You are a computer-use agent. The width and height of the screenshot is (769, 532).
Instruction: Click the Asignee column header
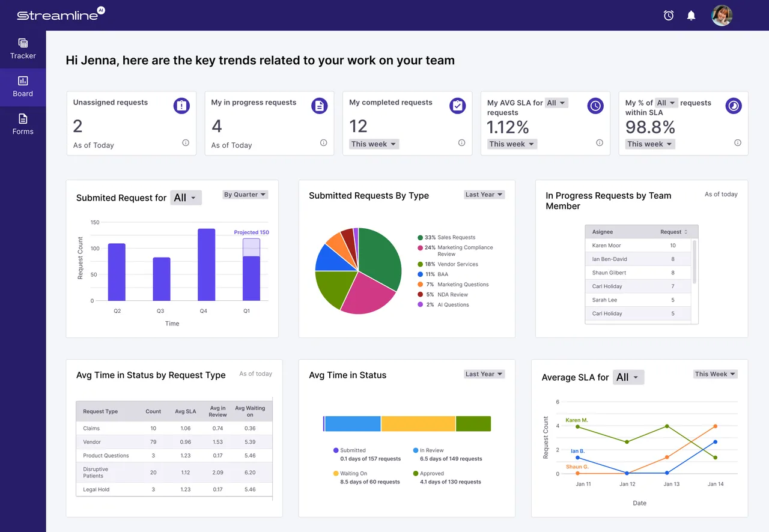603,232
